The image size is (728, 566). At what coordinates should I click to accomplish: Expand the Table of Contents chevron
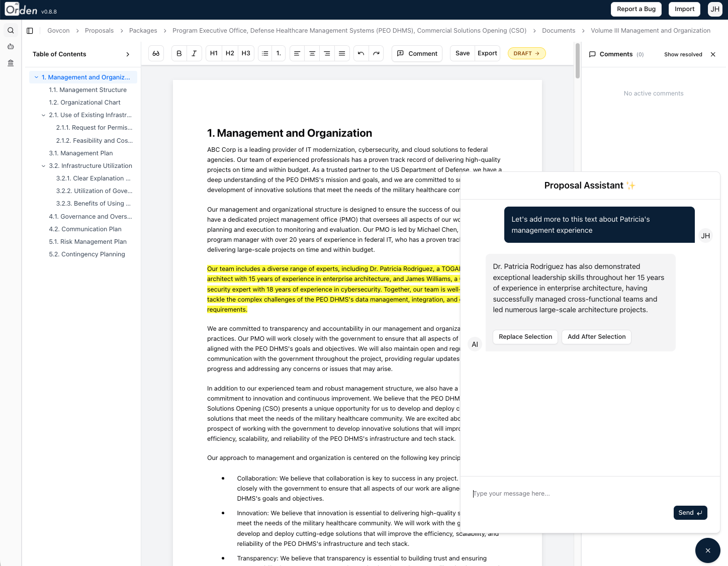128,54
